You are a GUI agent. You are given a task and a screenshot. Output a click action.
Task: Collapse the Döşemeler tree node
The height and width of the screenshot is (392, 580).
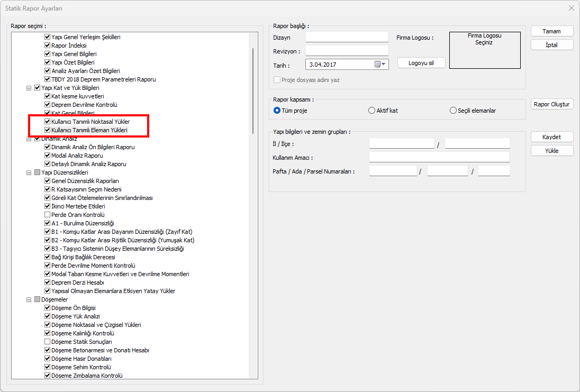[29, 299]
